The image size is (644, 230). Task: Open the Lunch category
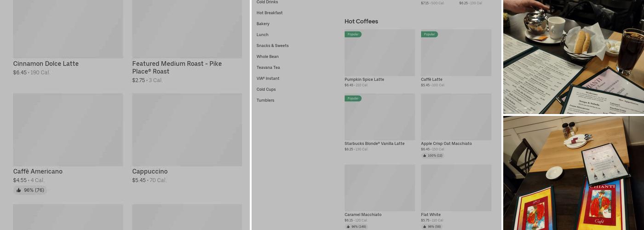pos(263,35)
